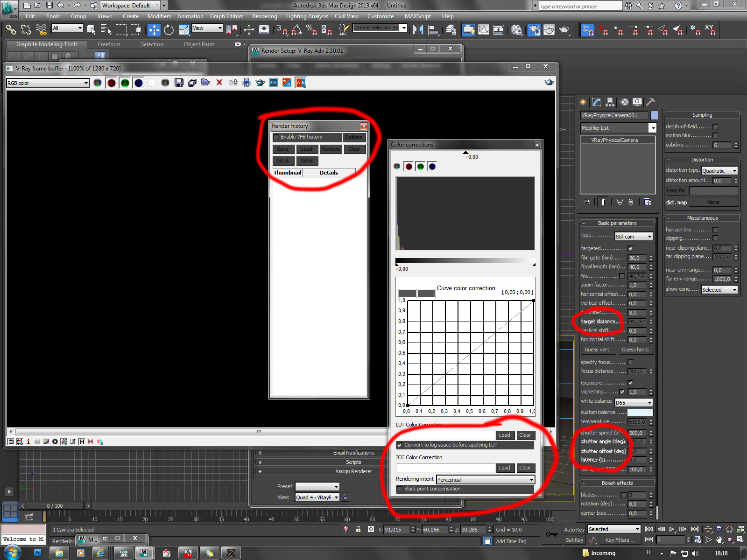This screenshot has height=560, width=747.
Task: Expand the Assign Renderer rollout
Action: (x=353, y=471)
